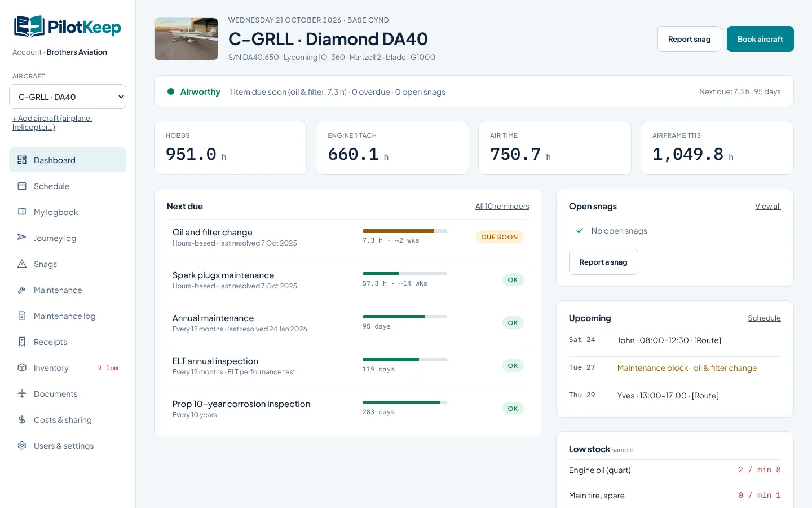Open the C-GRLL · DA40 aircraft selector

(68, 97)
